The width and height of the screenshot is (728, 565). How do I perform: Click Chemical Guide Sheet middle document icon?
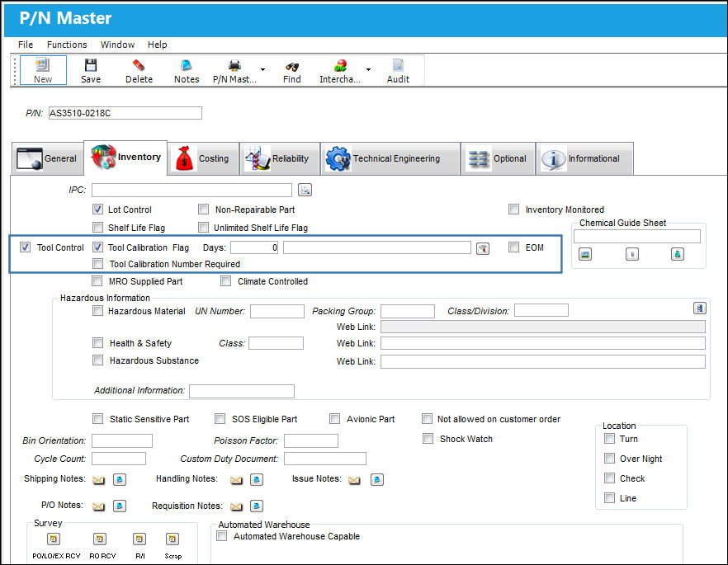pos(632,254)
